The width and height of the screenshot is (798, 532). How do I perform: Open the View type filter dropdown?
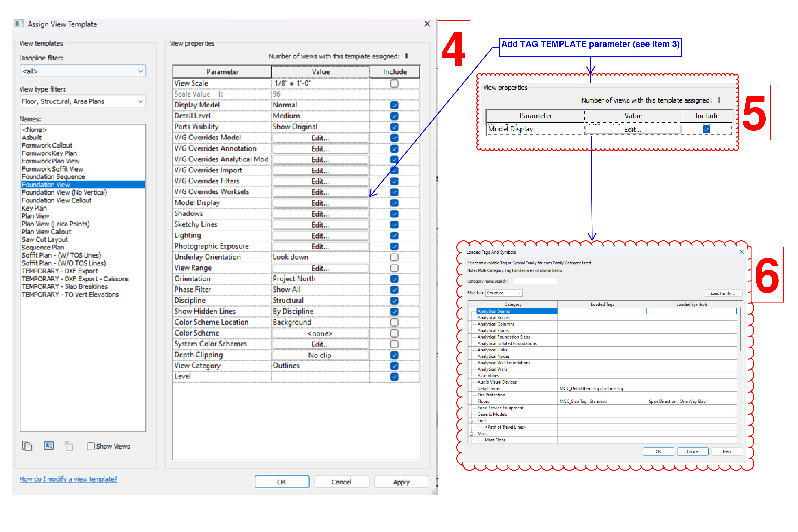83,101
